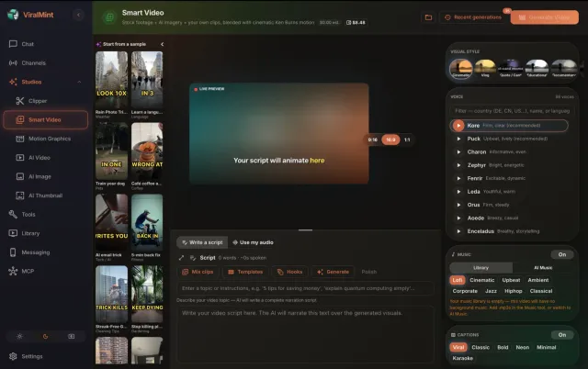Open Recent generations

coord(473,17)
